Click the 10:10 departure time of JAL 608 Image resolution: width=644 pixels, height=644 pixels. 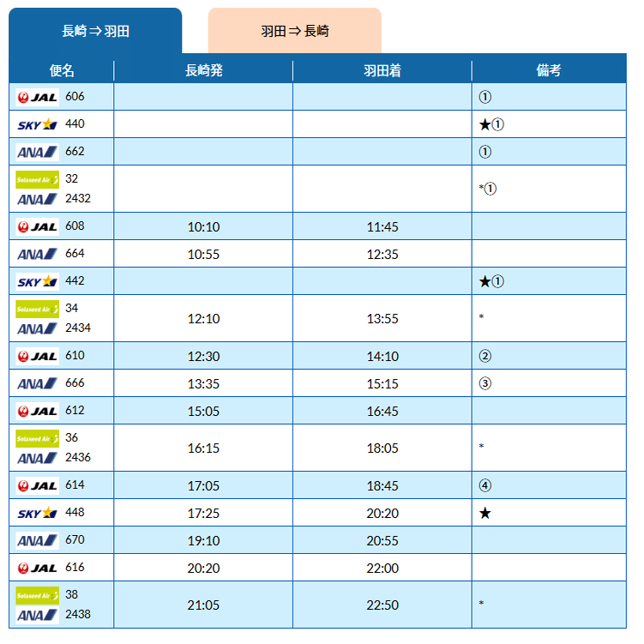[x=203, y=227]
